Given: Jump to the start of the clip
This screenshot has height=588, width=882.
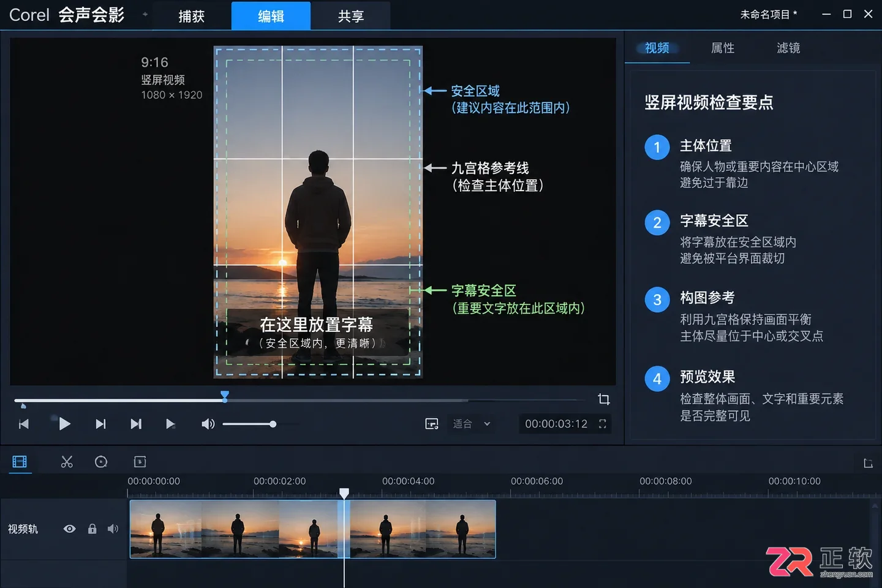Looking at the screenshot, I should (x=24, y=424).
